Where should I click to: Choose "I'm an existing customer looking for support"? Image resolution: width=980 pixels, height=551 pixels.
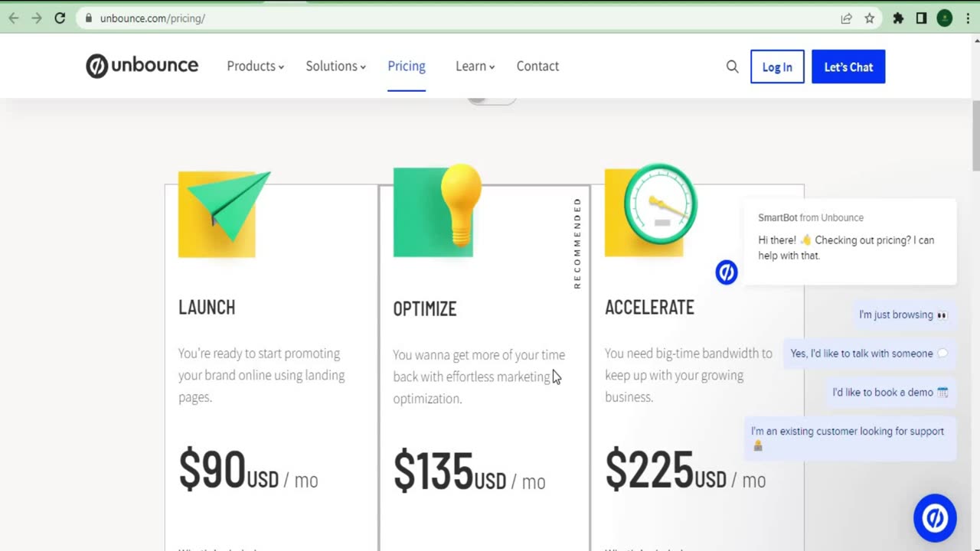pyautogui.click(x=850, y=439)
